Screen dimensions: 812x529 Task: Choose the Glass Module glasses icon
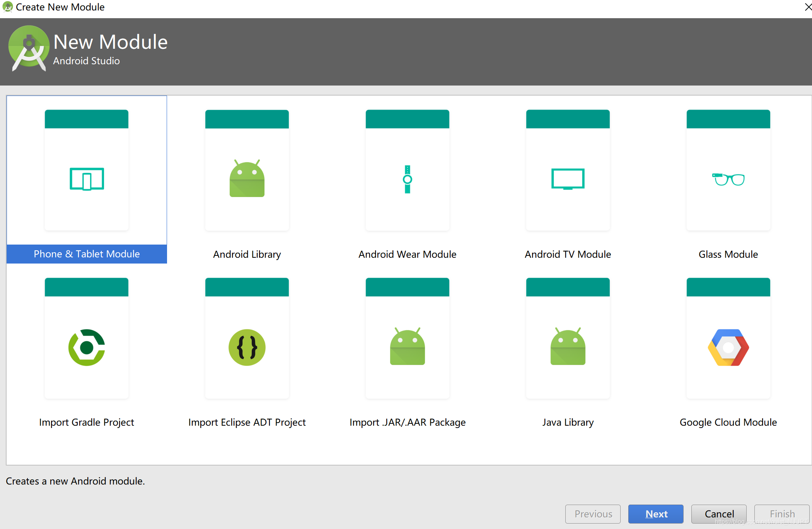pyautogui.click(x=728, y=179)
